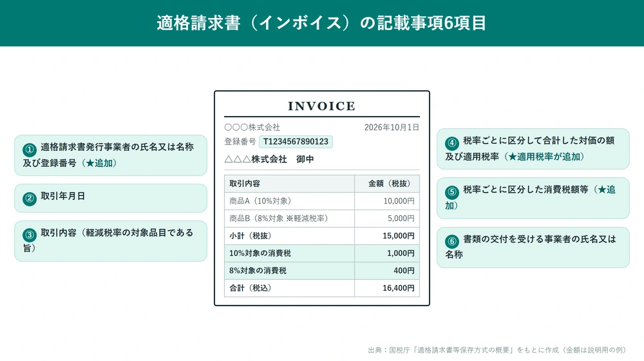644x361 pixels.
Task: Click the 出典：国税庁 source footnote
Action: 497,350
